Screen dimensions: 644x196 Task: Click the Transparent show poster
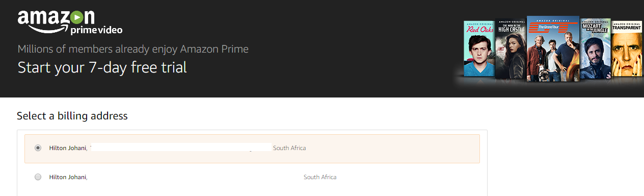point(627,49)
